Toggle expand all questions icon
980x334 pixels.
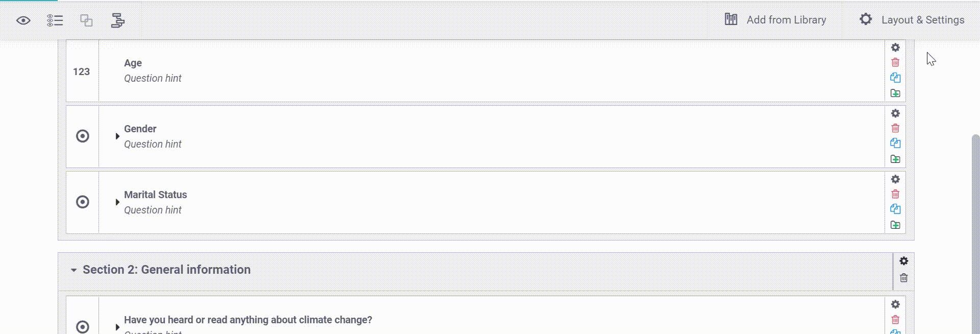tap(55, 20)
